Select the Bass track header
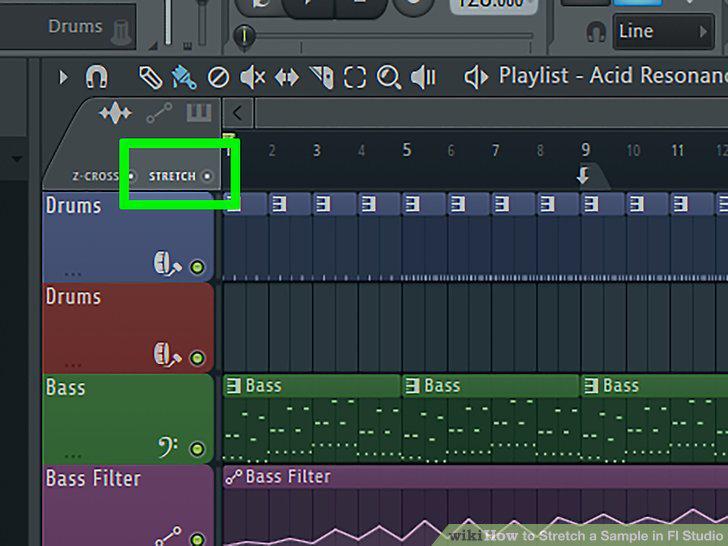Image resolution: width=728 pixels, height=546 pixels. click(x=128, y=419)
